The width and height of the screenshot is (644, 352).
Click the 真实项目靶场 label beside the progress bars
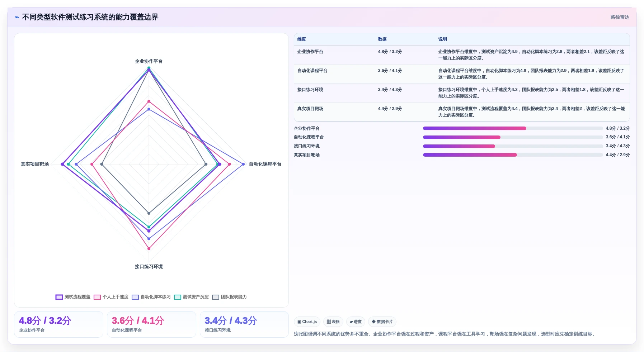tap(307, 155)
